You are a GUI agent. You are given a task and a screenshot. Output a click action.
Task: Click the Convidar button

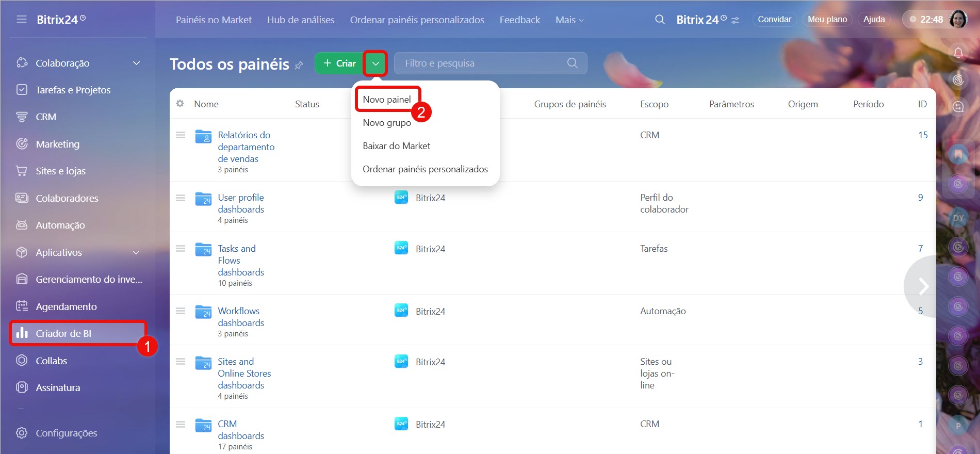pyautogui.click(x=774, y=20)
